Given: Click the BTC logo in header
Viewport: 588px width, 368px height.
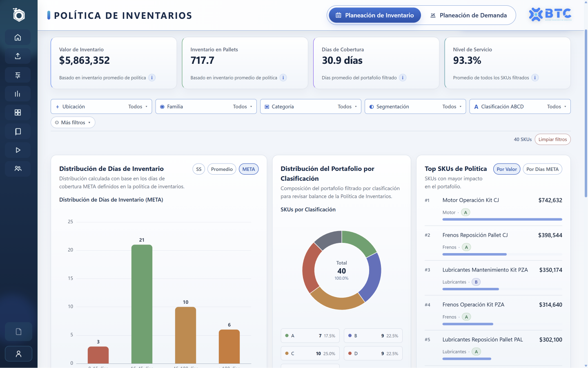Looking at the screenshot, I should pyautogui.click(x=550, y=15).
